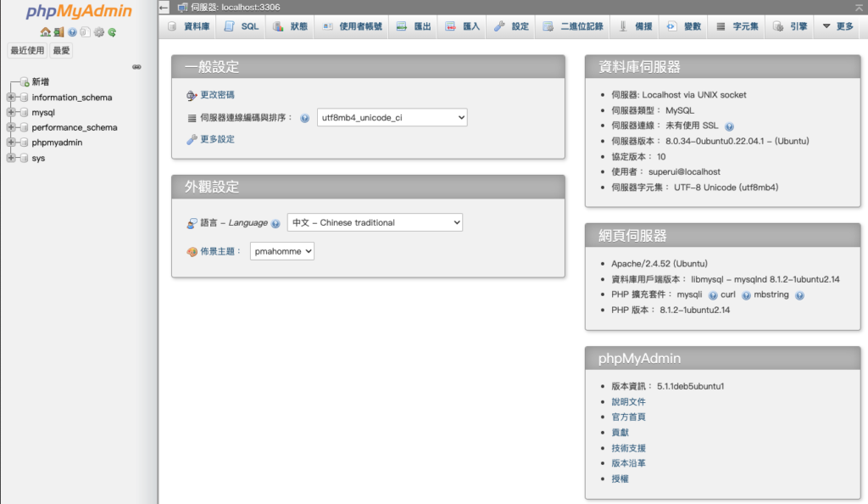The width and height of the screenshot is (868, 504).
Task: Click help icon after curl extension
Action: pos(746,295)
